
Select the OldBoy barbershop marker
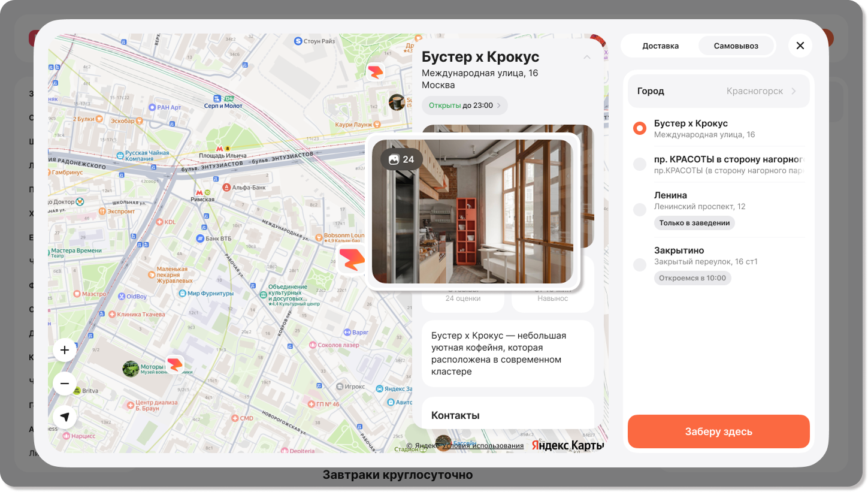121,296
